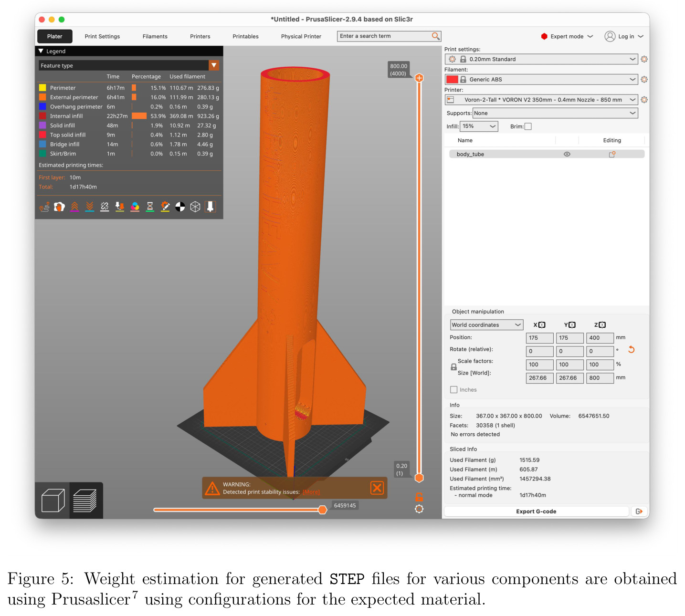Open World coordinates dropdown

(486, 325)
